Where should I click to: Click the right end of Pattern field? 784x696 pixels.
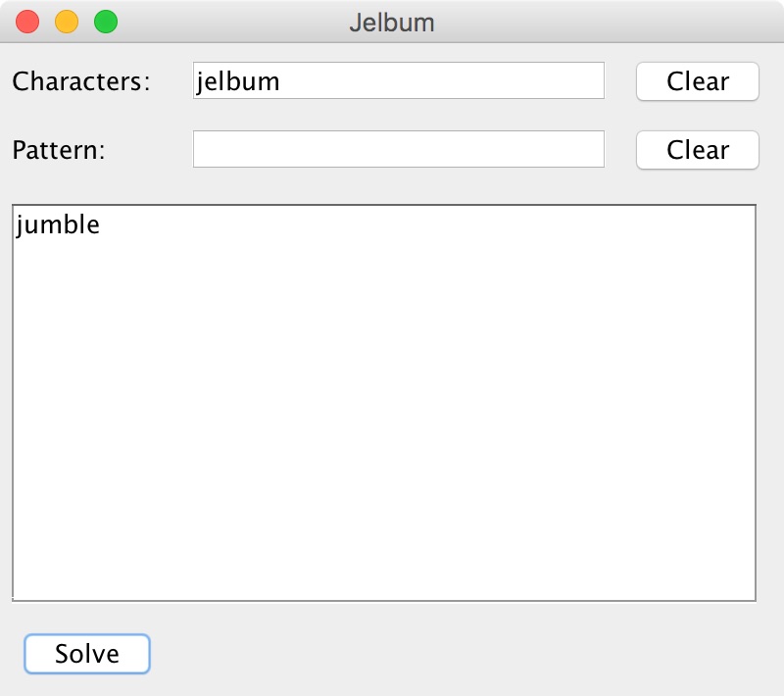(594, 150)
